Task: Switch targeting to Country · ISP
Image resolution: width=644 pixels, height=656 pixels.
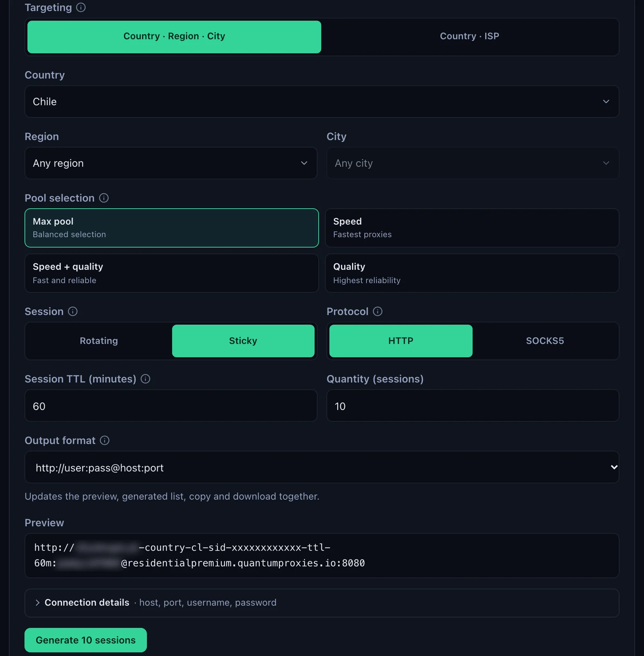Action: [469, 37]
